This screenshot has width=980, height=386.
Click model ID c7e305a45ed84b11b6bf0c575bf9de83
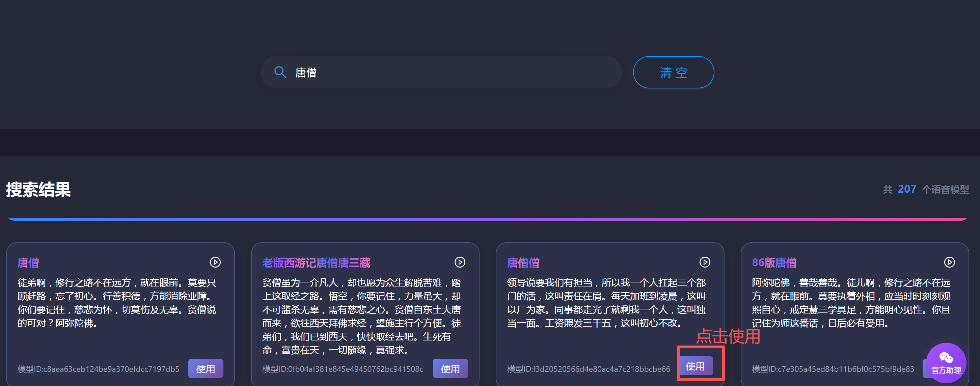click(x=833, y=369)
